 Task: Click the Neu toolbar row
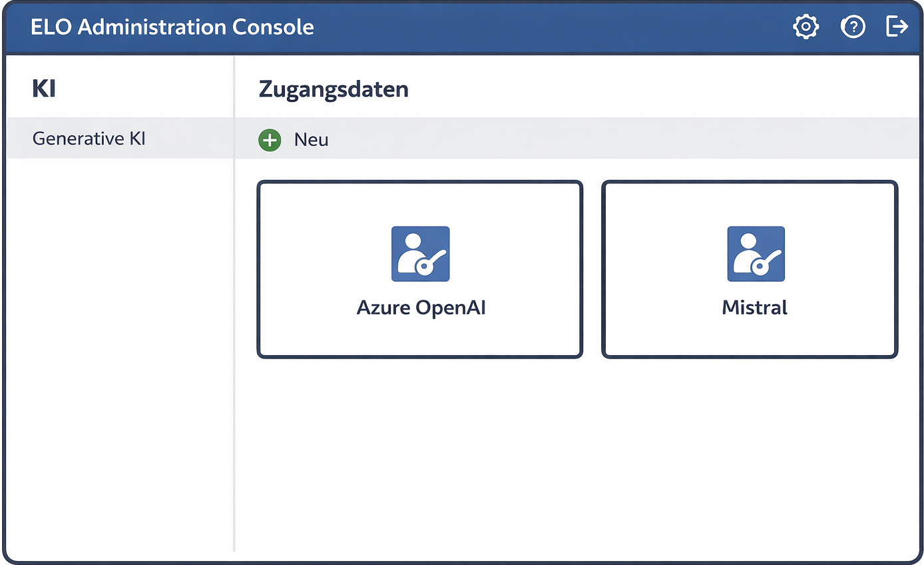pos(466,138)
